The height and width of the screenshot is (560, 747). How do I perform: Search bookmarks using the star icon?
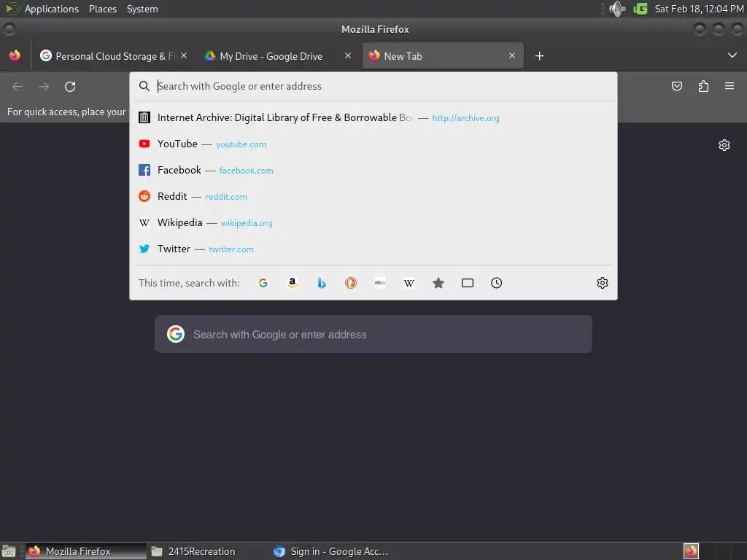coord(438,283)
